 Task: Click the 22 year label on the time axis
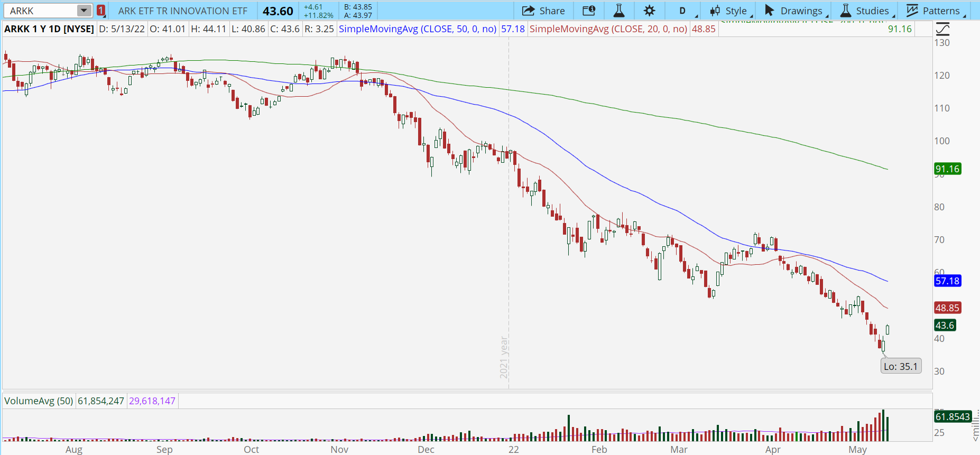pos(514,450)
